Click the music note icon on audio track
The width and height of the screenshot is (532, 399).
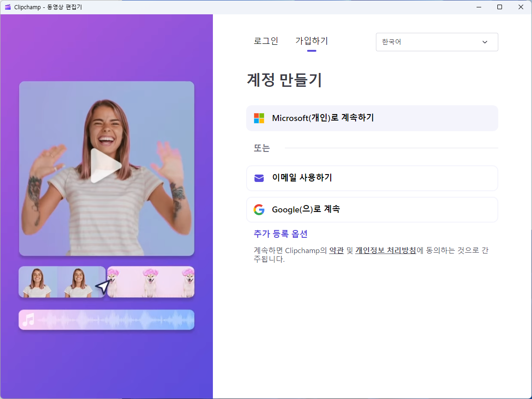pos(29,320)
